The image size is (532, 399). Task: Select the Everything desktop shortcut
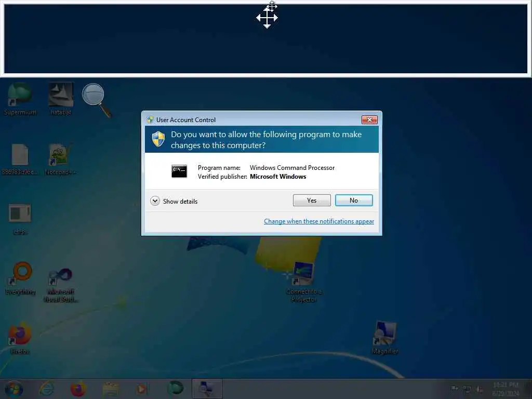click(x=20, y=278)
